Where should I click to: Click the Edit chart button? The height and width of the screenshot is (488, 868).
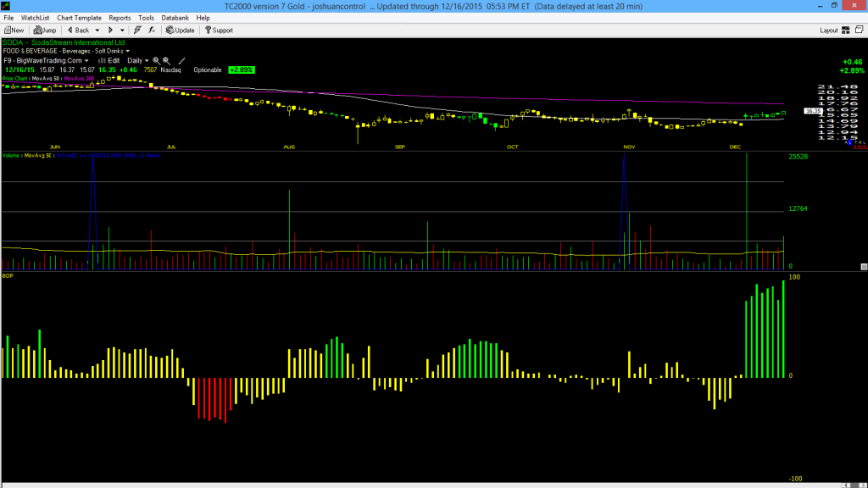[109, 60]
